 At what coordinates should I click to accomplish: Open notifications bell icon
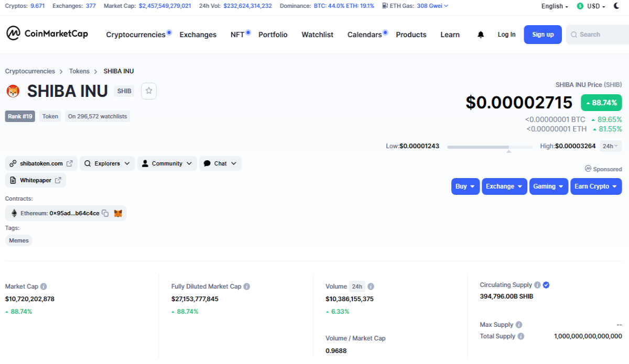point(481,35)
